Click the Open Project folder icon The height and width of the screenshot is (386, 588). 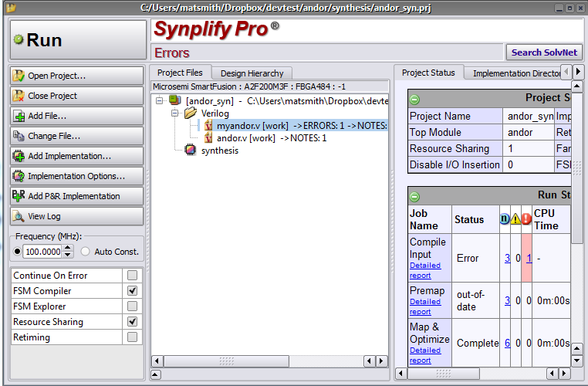19,76
